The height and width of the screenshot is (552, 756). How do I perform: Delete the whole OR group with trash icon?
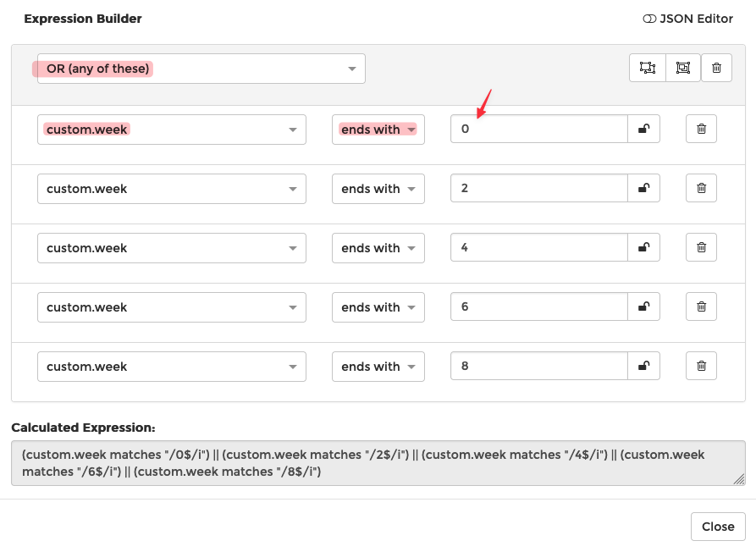[716, 68]
